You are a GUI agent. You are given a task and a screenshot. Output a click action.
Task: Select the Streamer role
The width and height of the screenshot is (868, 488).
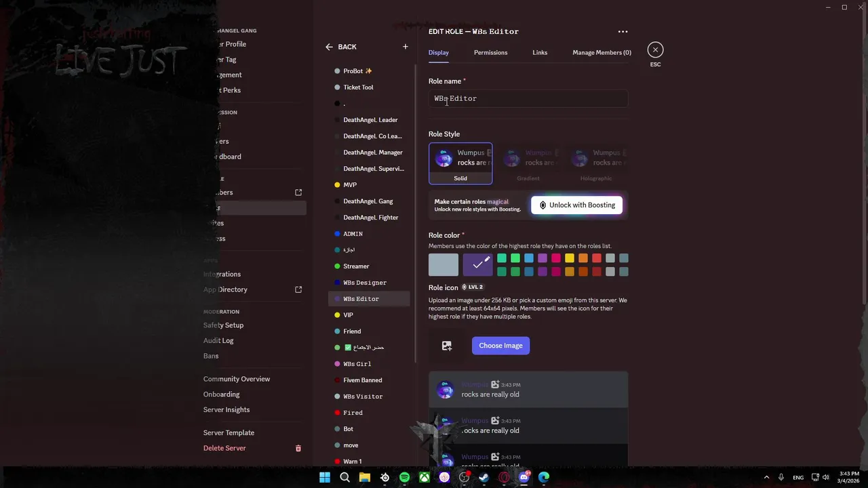[x=369, y=266]
